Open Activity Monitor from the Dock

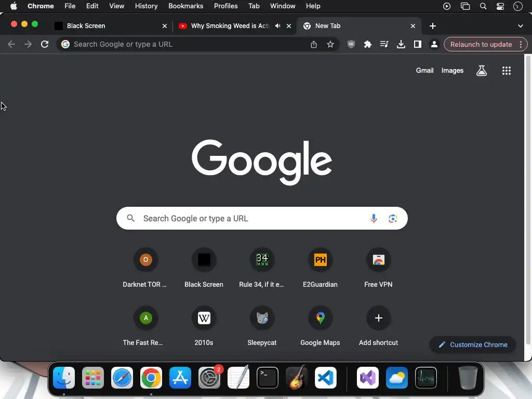click(426, 377)
